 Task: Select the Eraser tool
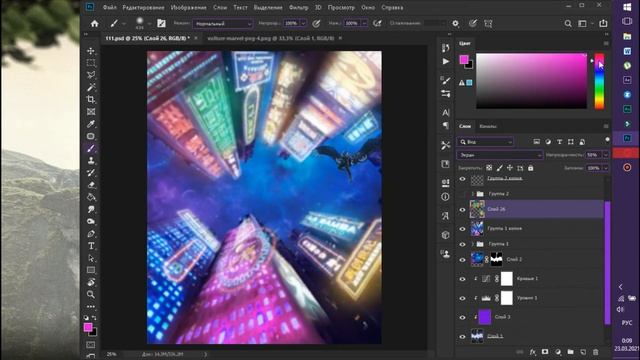(x=91, y=185)
